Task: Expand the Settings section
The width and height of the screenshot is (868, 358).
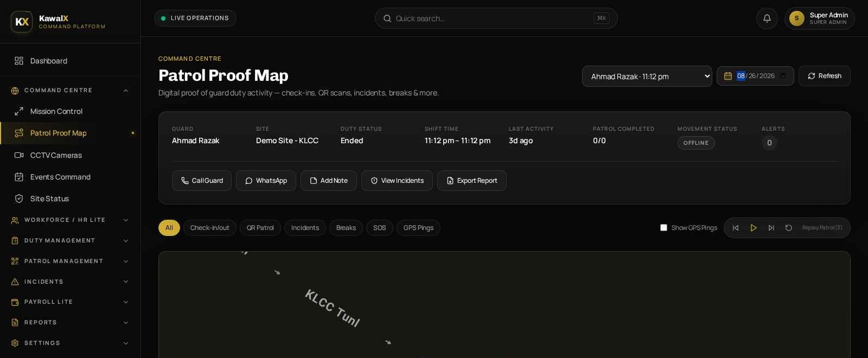Action: point(126,343)
